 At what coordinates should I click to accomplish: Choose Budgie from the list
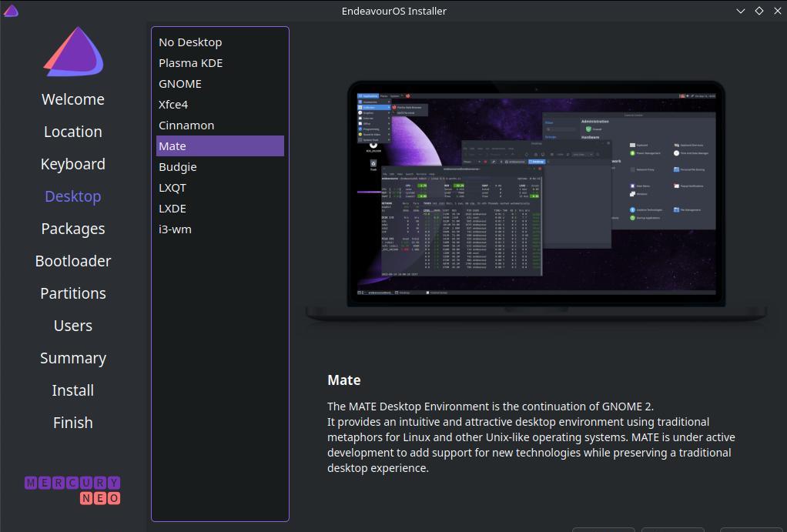pyautogui.click(x=219, y=166)
